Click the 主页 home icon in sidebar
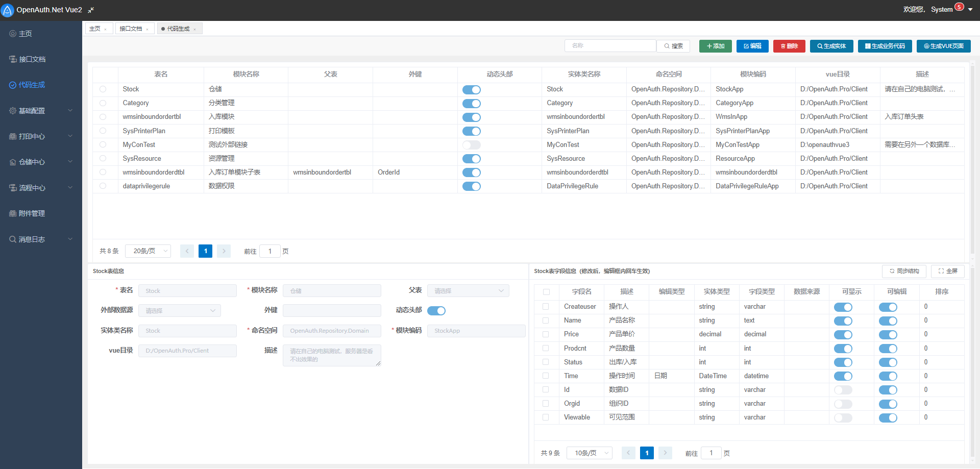 click(x=13, y=34)
